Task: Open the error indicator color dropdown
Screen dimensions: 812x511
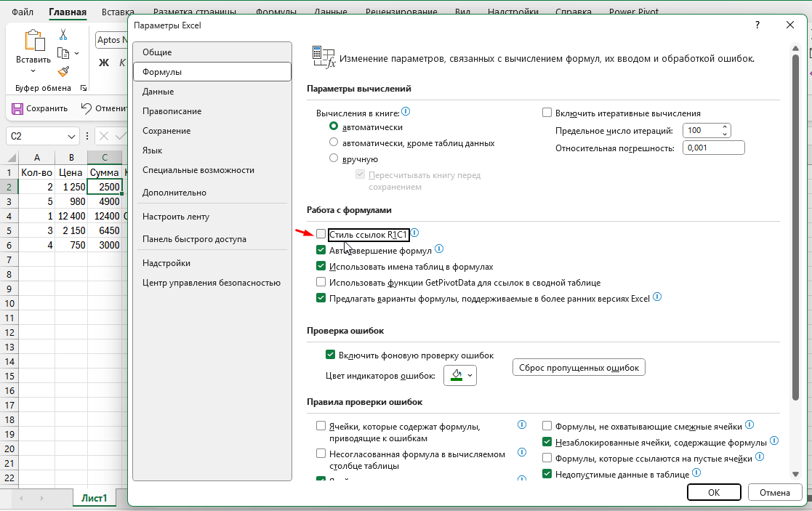Action: coord(469,375)
